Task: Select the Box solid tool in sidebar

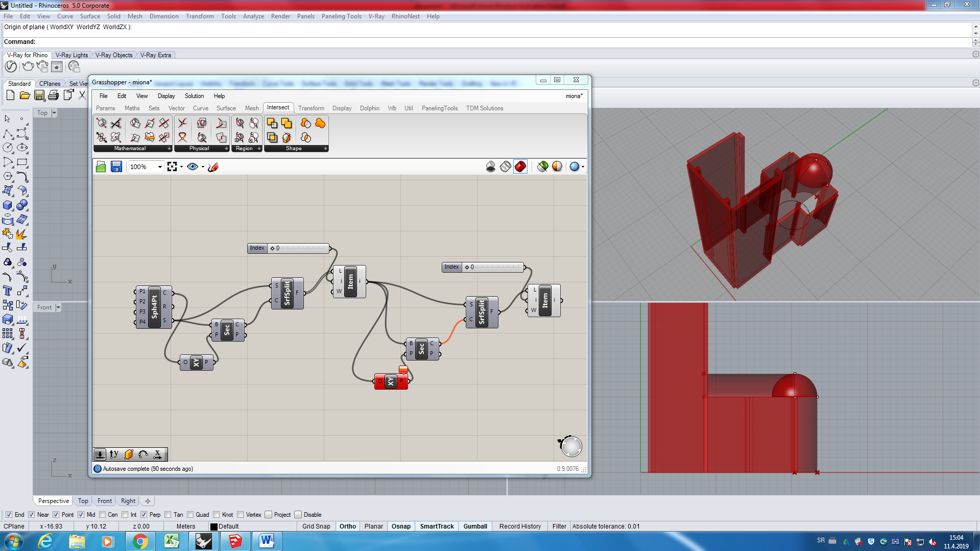Action: click(8, 205)
